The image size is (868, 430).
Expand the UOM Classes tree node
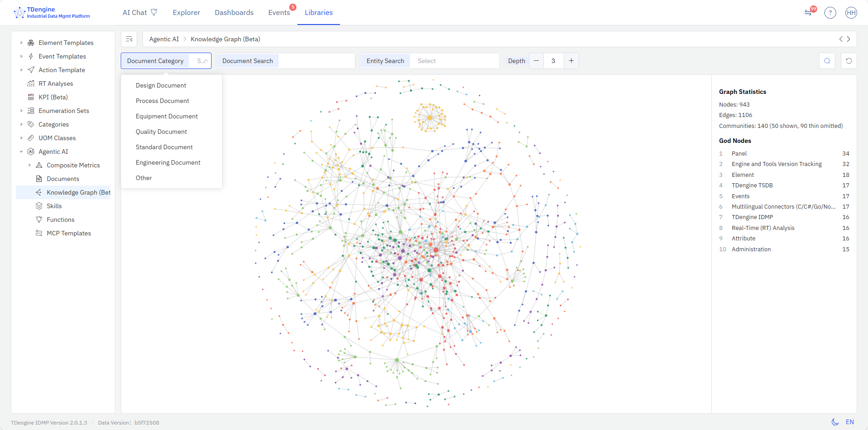click(21, 138)
